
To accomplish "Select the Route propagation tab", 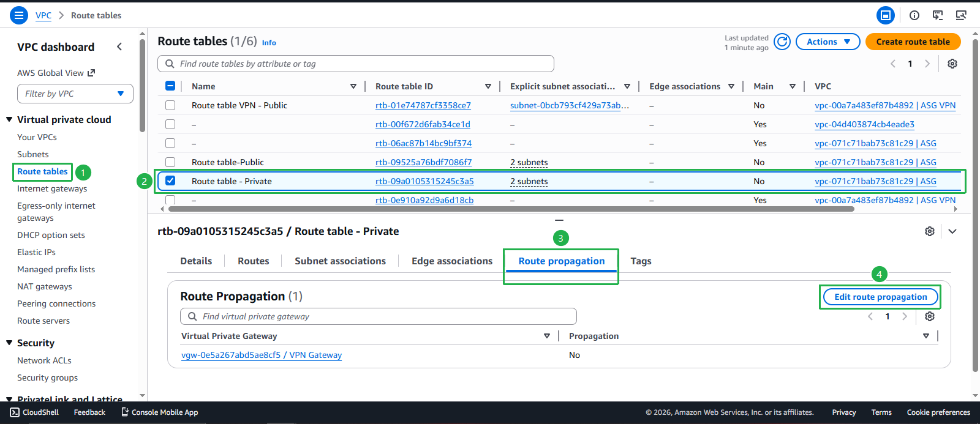I will (x=562, y=261).
